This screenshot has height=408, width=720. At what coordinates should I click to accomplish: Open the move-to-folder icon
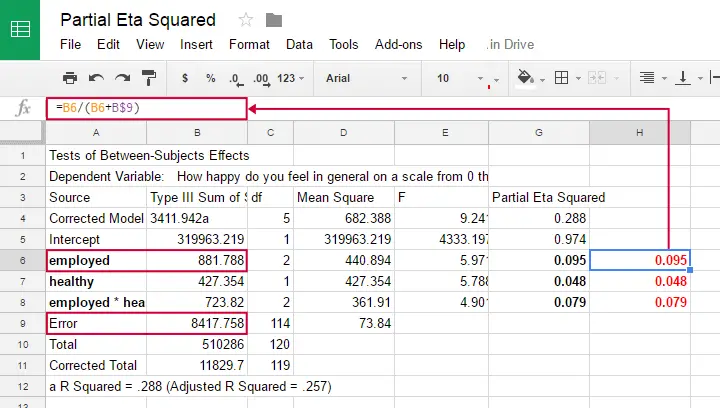click(x=274, y=20)
